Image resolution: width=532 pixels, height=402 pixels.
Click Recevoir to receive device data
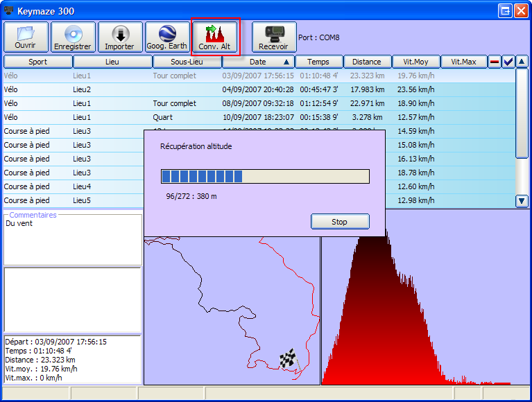coord(274,37)
